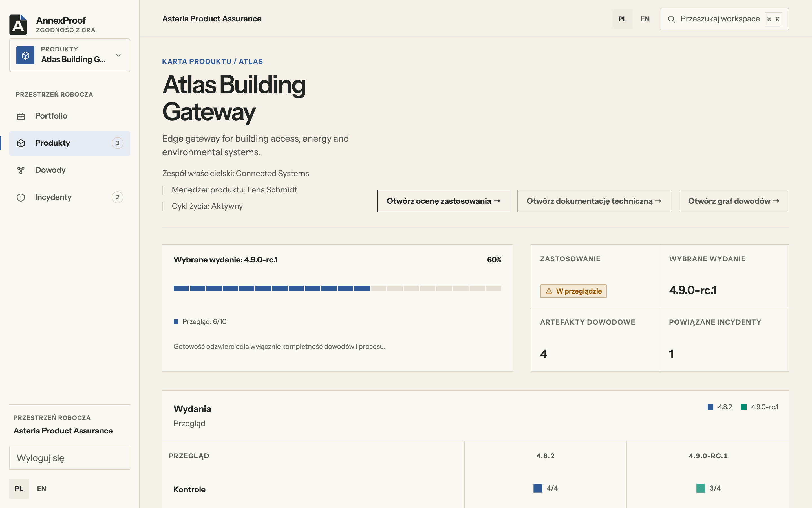Screen dimensions: 812x508
Task: Click the Incydenty shield icon
Action: (21, 198)
